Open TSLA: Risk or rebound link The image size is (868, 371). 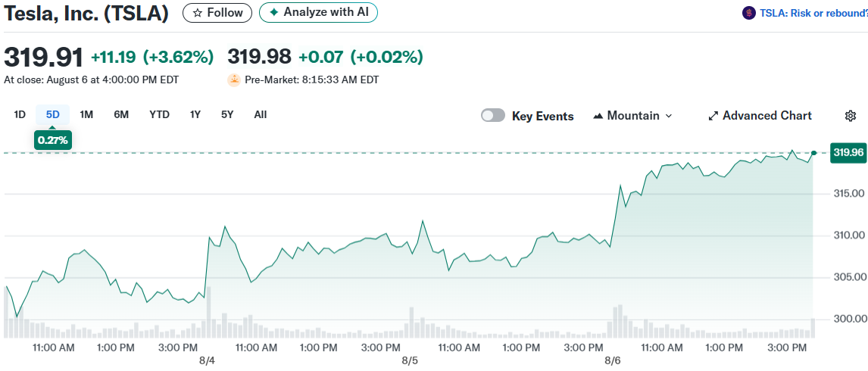813,13
